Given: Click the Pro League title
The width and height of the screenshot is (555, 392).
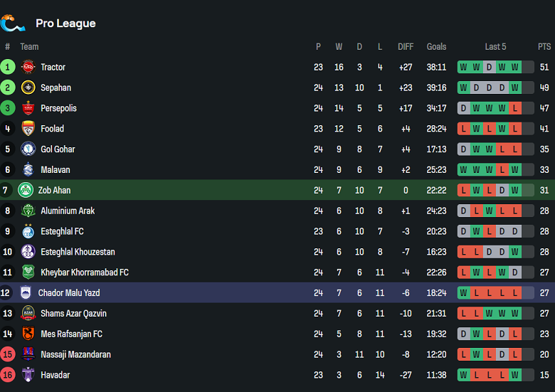Looking at the screenshot, I should (x=65, y=23).
